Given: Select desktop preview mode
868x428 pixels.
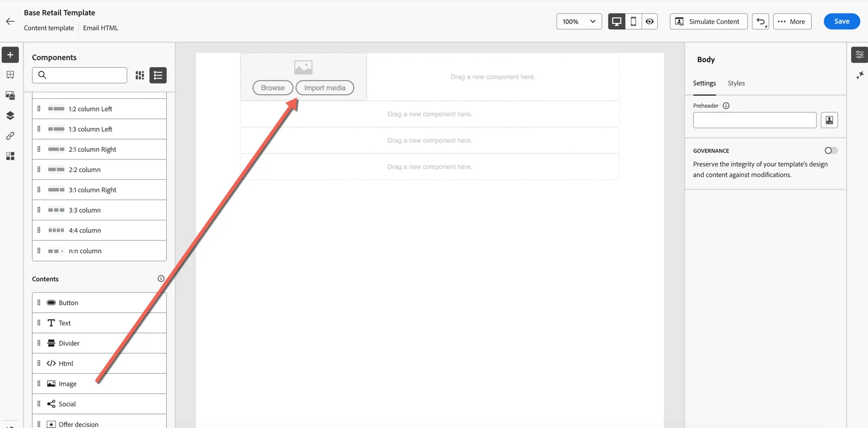Looking at the screenshot, I should click(616, 21).
